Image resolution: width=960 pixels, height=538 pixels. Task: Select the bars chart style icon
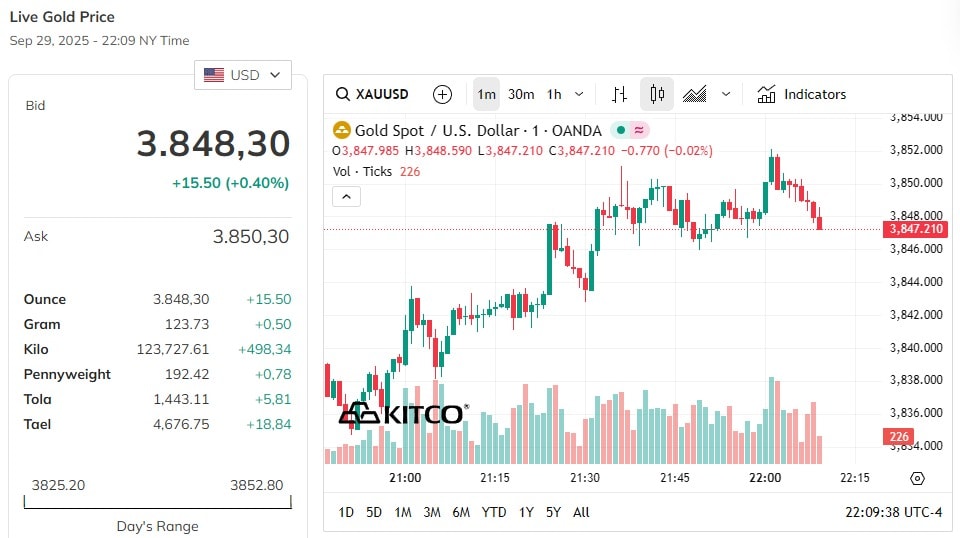click(x=620, y=94)
